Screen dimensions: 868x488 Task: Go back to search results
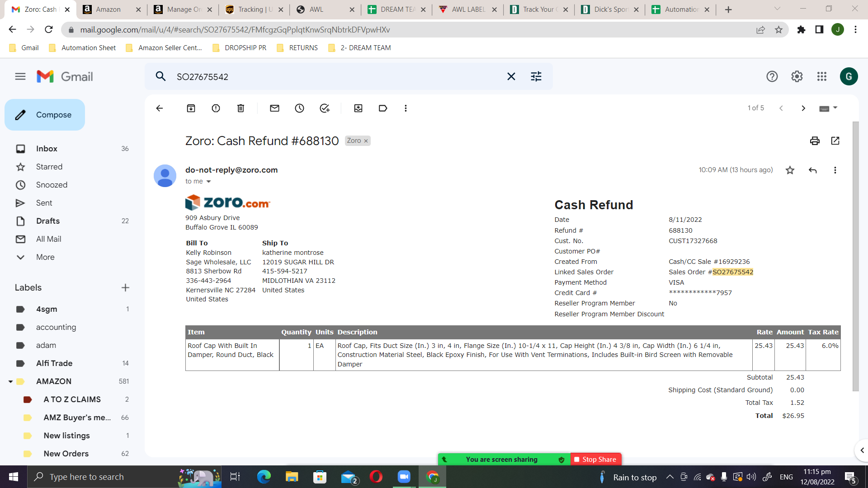click(x=160, y=108)
